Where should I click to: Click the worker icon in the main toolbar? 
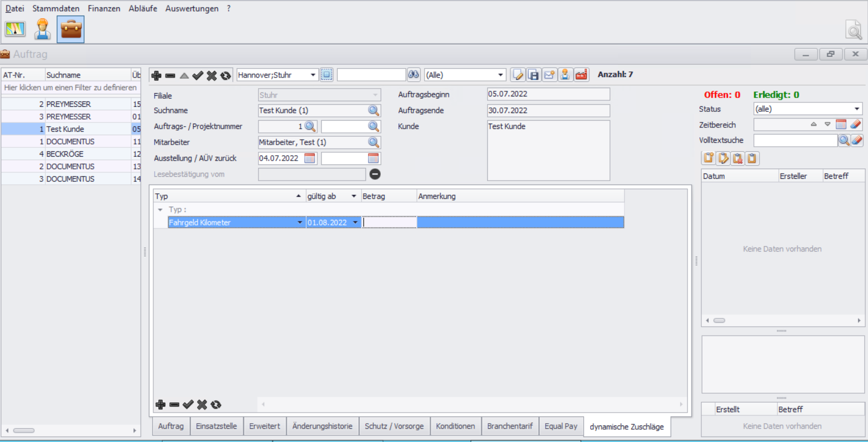(x=43, y=29)
